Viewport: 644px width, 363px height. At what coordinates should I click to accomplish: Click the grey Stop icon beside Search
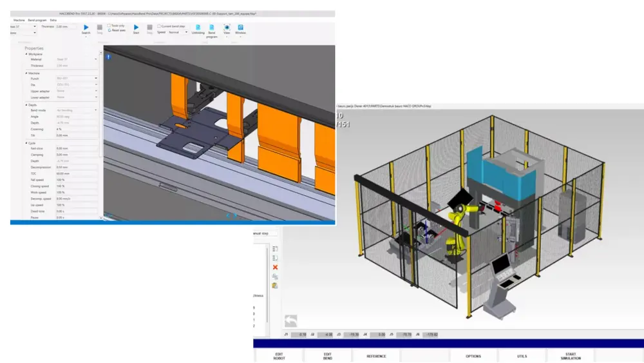[x=99, y=27]
